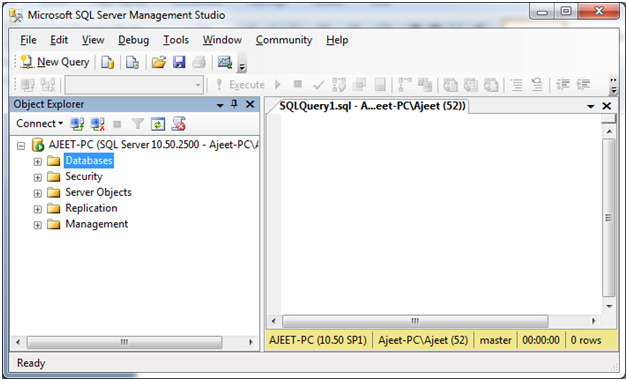Refresh the Object Explorer tree
Screen dimensions: 628x381
(157, 124)
